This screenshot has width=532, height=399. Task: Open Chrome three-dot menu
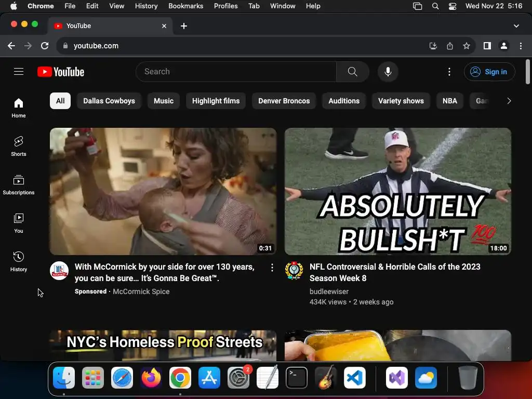pyautogui.click(x=521, y=46)
